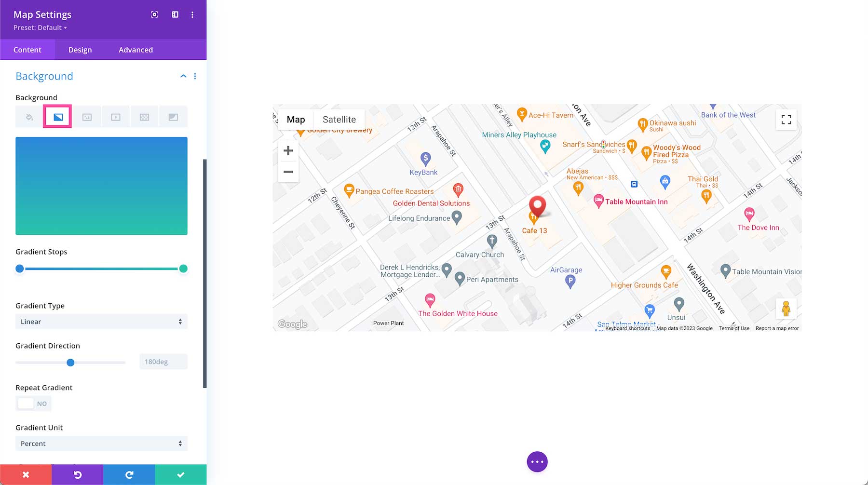Open the Preset: Default dropdown
This screenshot has height=485, width=868.
click(x=40, y=27)
